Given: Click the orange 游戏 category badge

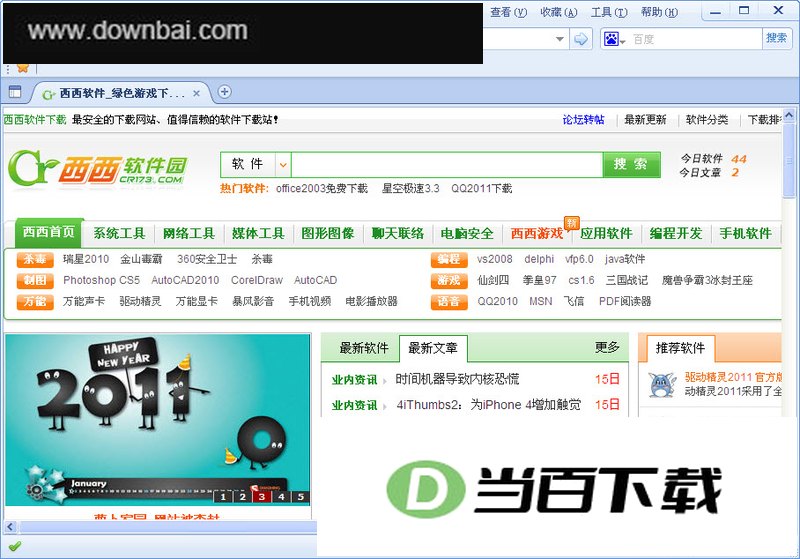Looking at the screenshot, I should point(449,281).
